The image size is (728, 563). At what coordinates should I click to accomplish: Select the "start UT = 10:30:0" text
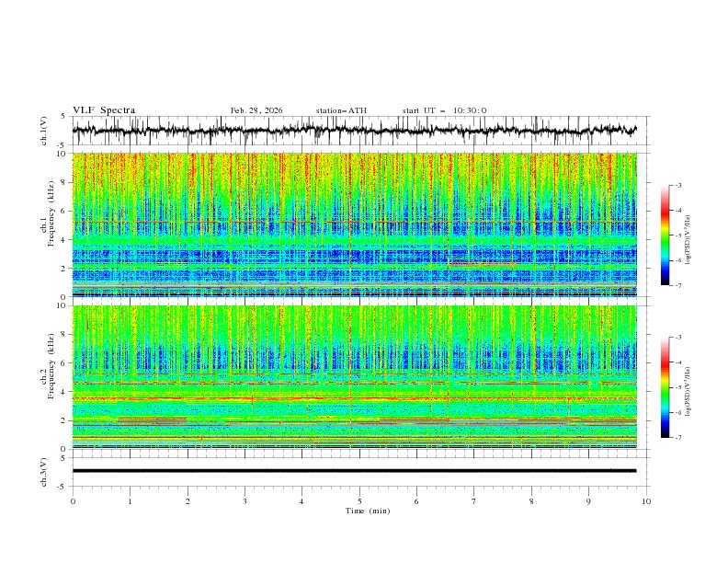[x=444, y=110]
